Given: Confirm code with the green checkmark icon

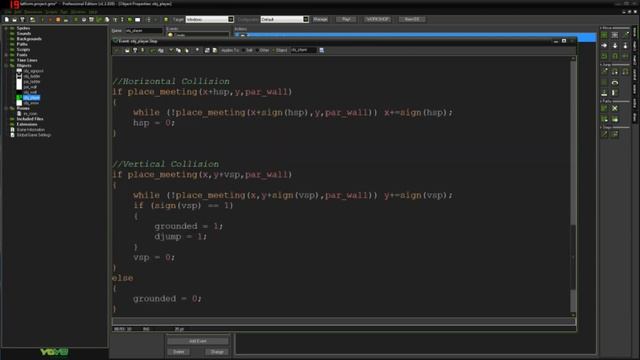Looking at the screenshot, I should pos(117,50).
